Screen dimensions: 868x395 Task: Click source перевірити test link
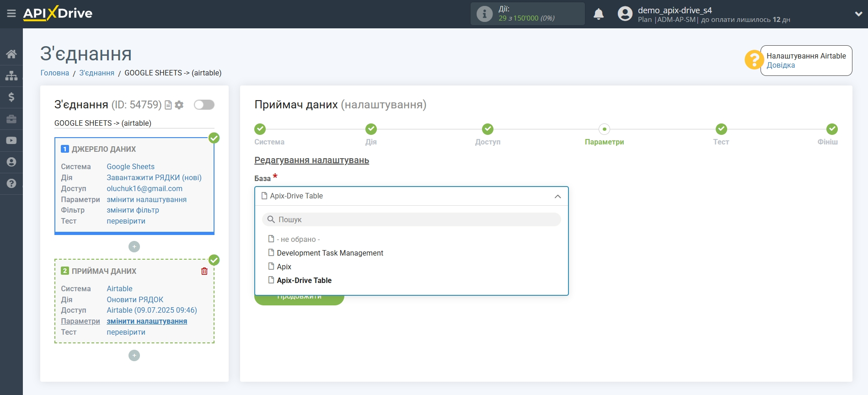(126, 221)
